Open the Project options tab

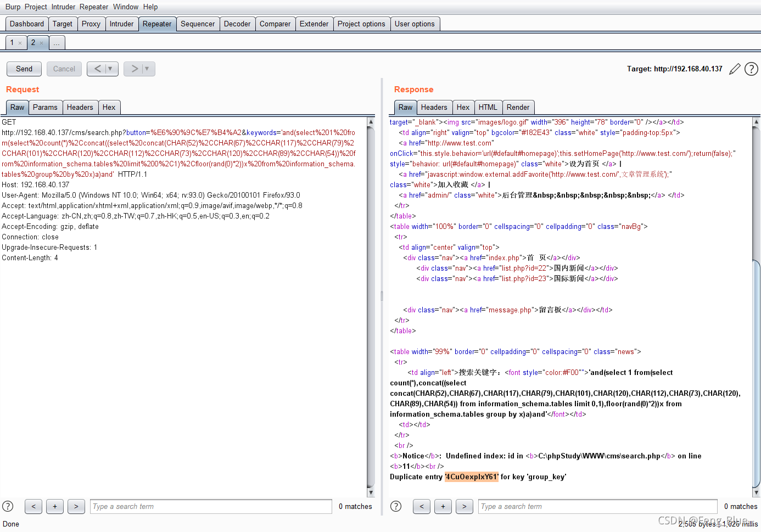361,24
